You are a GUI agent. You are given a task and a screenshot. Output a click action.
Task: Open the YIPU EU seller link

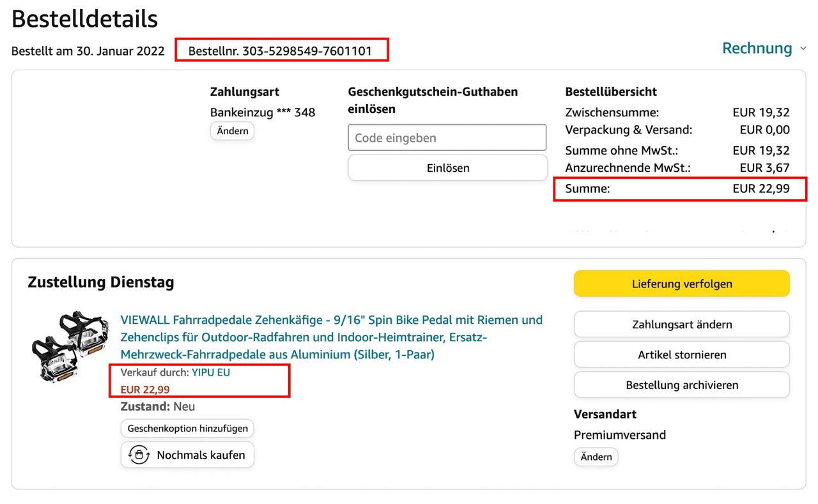[x=211, y=372]
